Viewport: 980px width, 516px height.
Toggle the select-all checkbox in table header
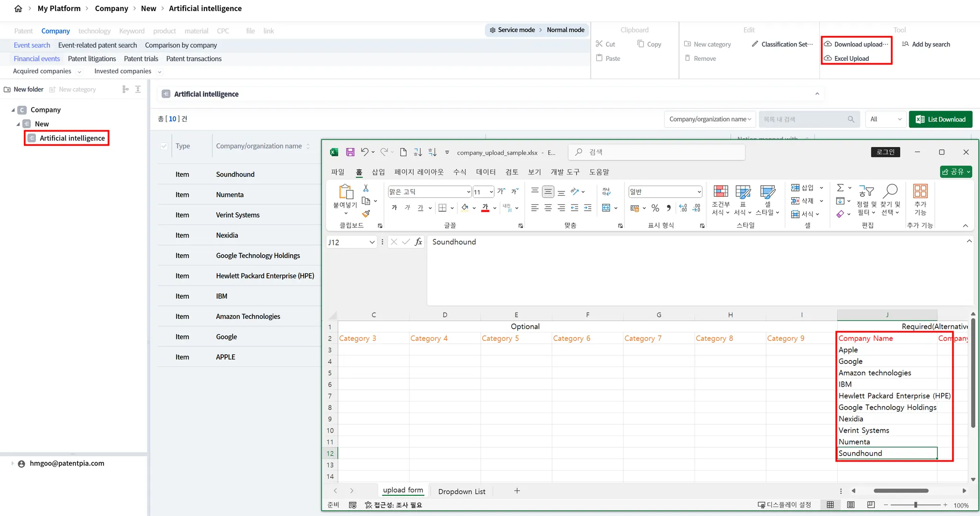pos(164,146)
